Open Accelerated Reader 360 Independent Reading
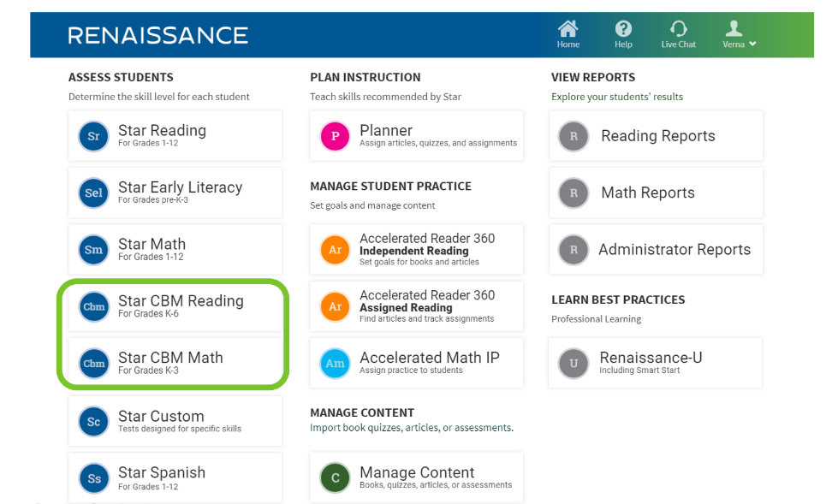826x504 pixels. coord(416,250)
